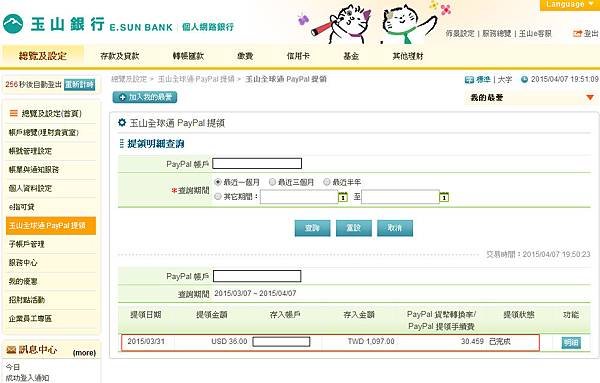Click the standard font size icon (標準)
Screen dimensions: 600x383
pyautogui.click(x=469, y=80)
